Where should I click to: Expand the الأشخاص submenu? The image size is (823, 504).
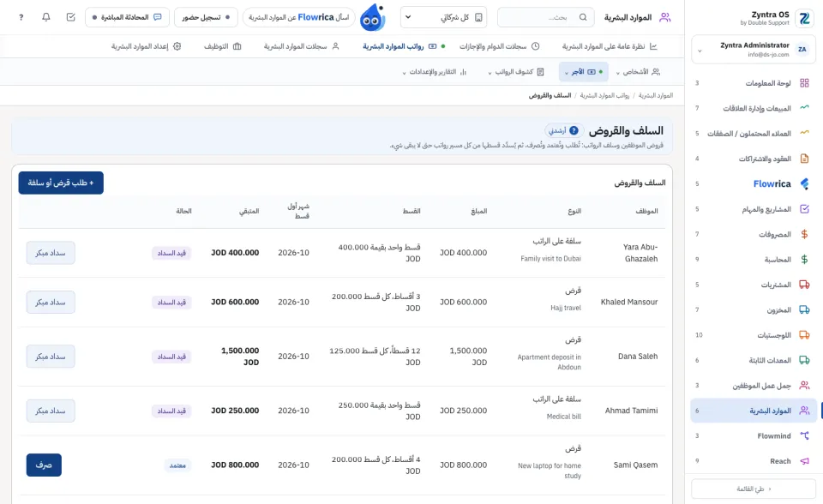638,72
